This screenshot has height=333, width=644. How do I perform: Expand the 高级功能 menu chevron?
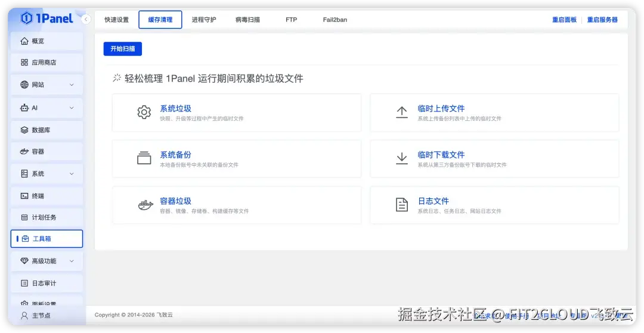coord(72,262)
